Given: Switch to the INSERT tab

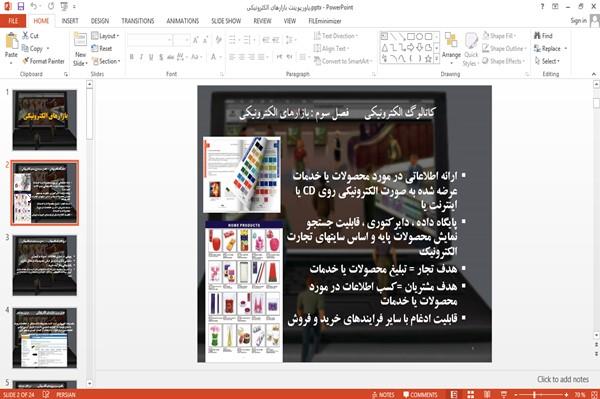Looking at the screenshot, I should click(x=70, y=21).
